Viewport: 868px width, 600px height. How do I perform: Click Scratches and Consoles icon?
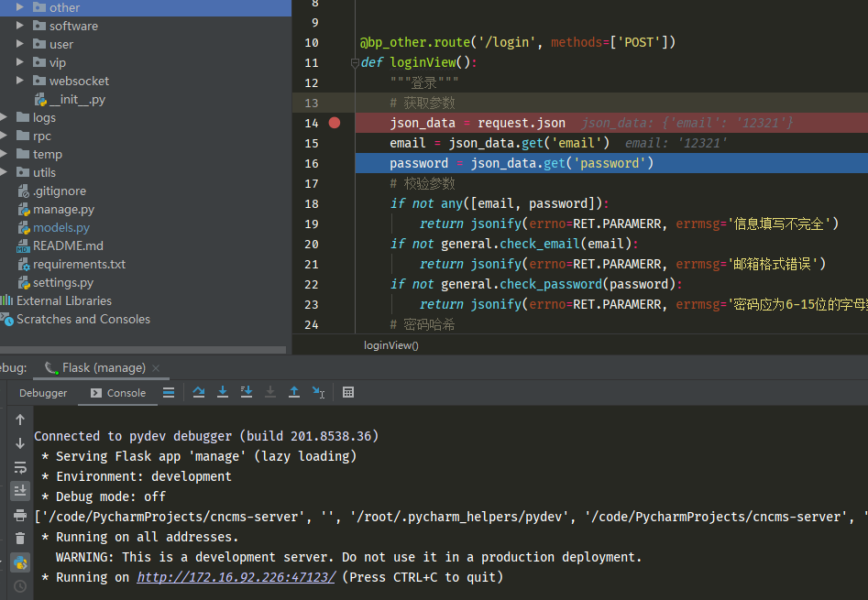(x=6, y=319)
